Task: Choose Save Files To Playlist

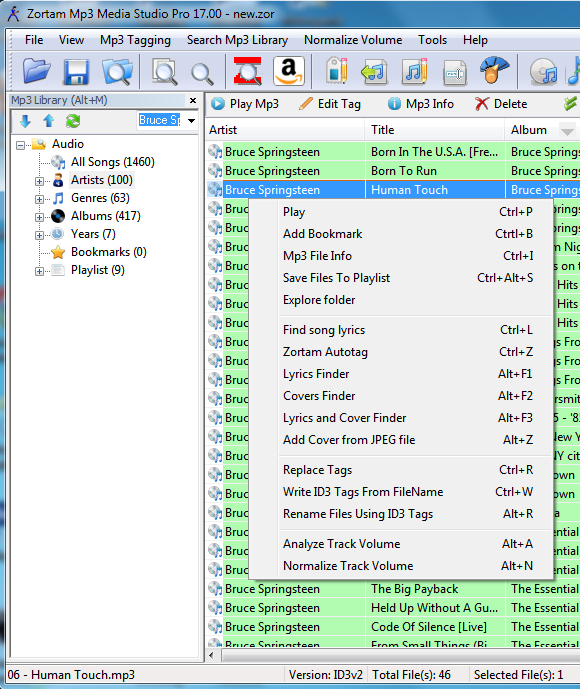Action: [x=401, y=278]
